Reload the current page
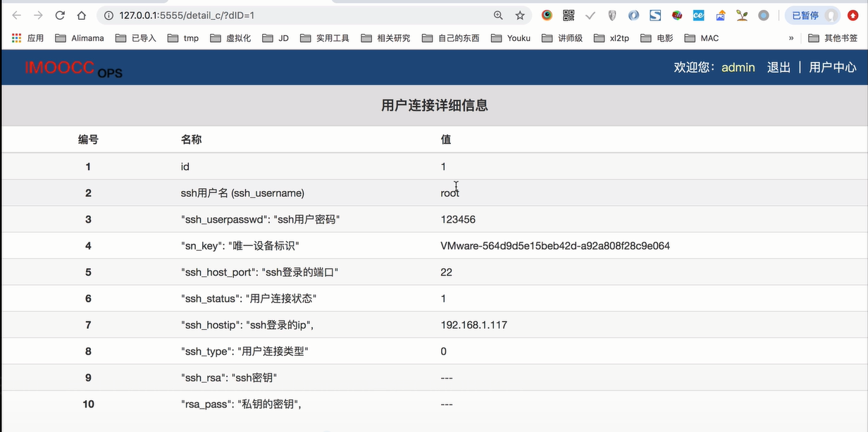 coord(60,15)
